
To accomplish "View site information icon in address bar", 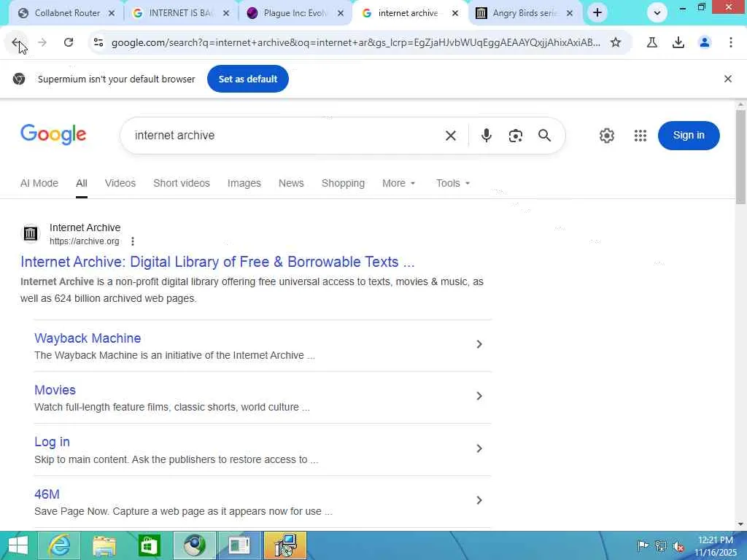I will pyautogui.click(x=98, y=43).
